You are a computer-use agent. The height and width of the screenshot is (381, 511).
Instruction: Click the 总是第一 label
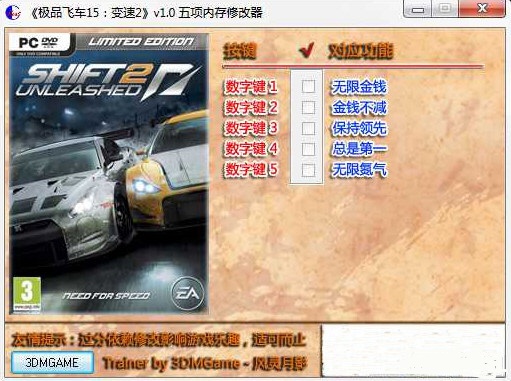[x=359, y=149]
